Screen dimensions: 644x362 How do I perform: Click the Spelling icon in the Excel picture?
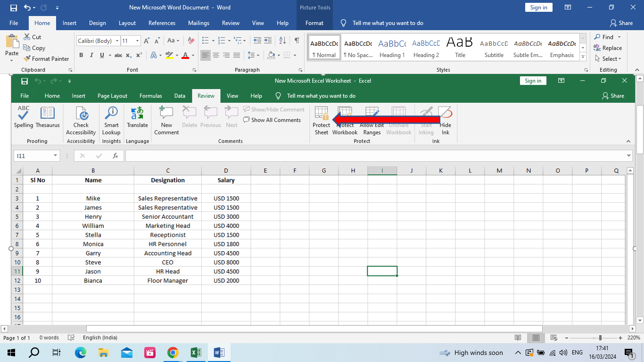tap(24, 117)
